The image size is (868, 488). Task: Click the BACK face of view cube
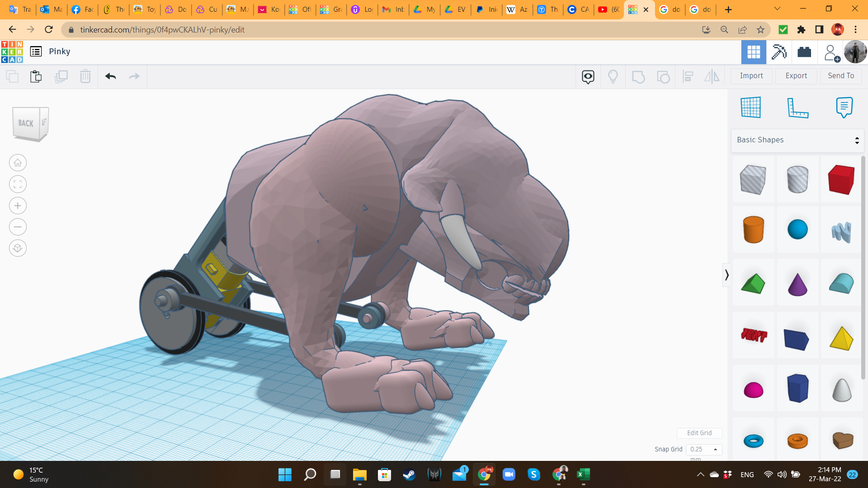point(26,123)
